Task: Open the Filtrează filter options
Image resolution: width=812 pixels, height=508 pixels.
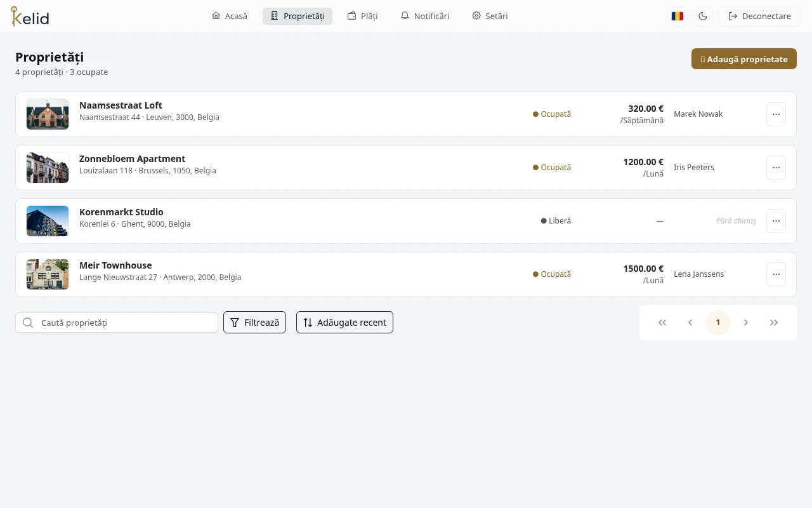Action: click(x=254, y=323)
